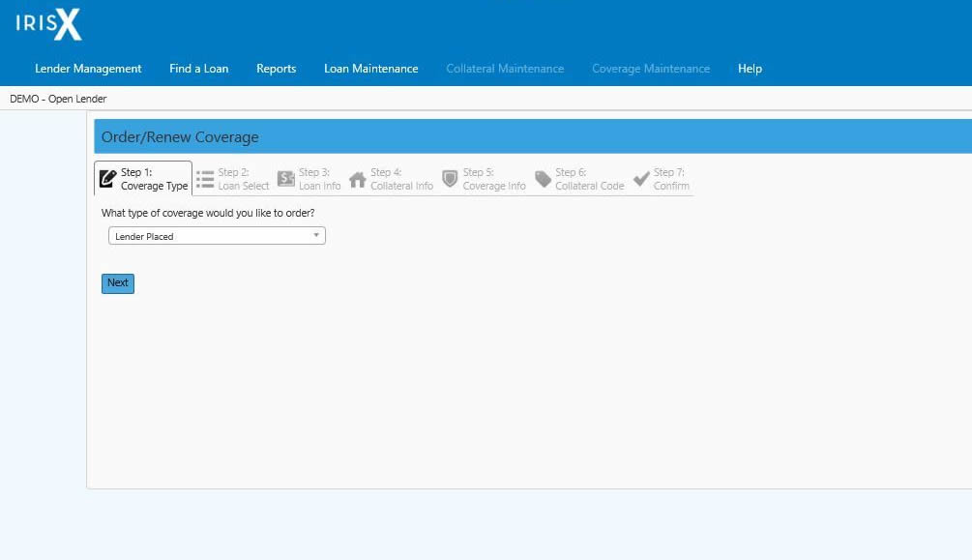Image resolution: width=972 pixels, height=560 pixels.
Task: Expand the Lender Placed coverage type dropdown
Action: 217,236
